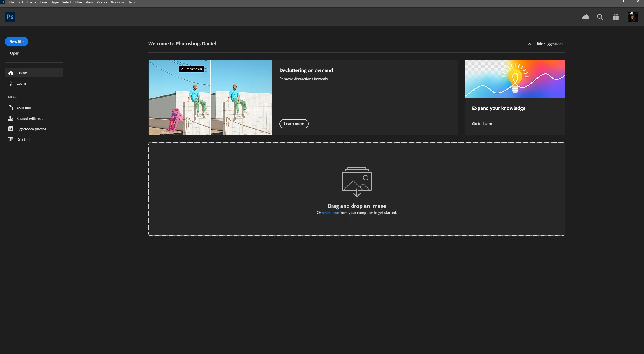Image resolution: width=644 pixels, height=354 pixels.
Task: Open Lightroom photos in sidebar
Action: (x=31, y=129)
